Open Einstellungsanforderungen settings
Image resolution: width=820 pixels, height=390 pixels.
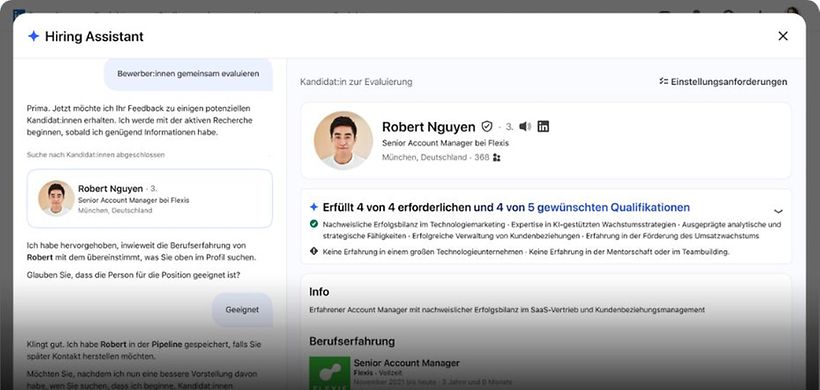tap(723, 82)
